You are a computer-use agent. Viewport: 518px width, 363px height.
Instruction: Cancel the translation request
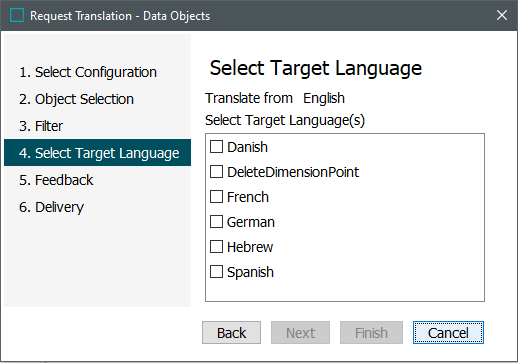click(448, 333)
